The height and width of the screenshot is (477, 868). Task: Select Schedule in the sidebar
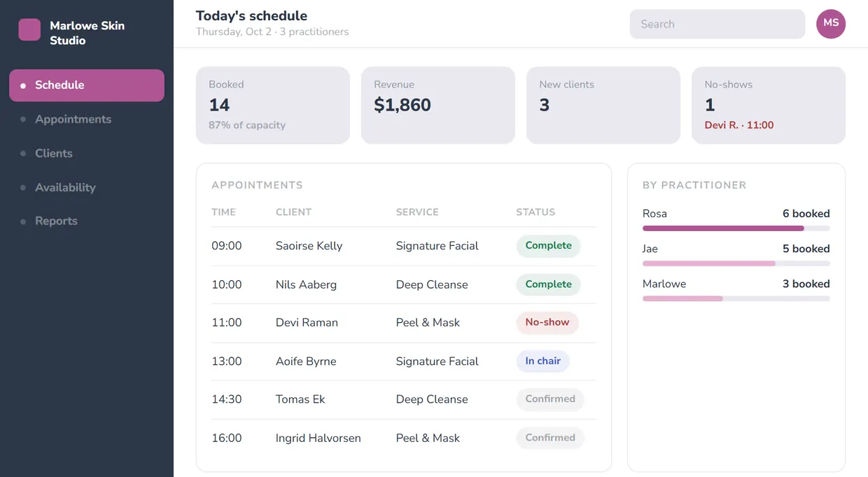click(87, 85)
